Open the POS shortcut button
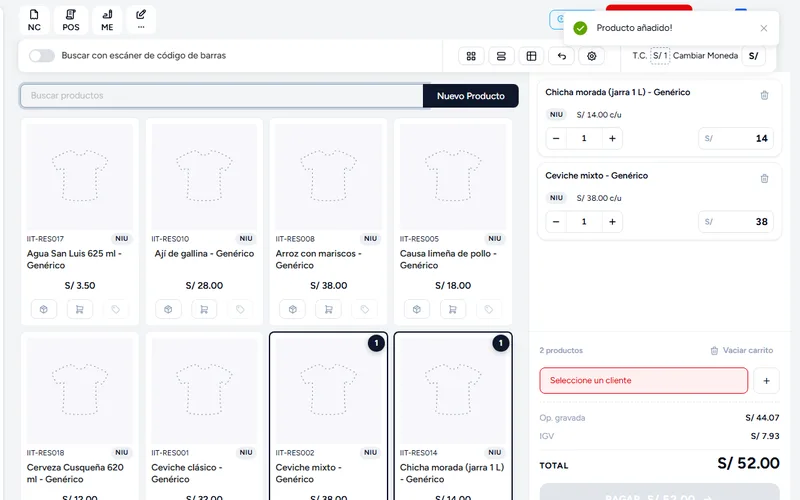The height and width of the screenshot is (500, 800). tap(71, 20)
